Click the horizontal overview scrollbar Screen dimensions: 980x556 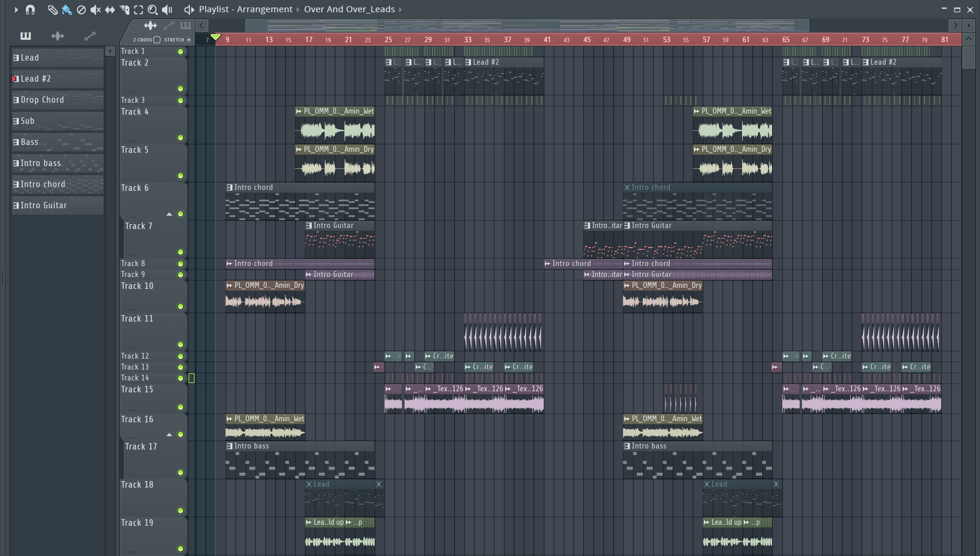tap(527, 26)
